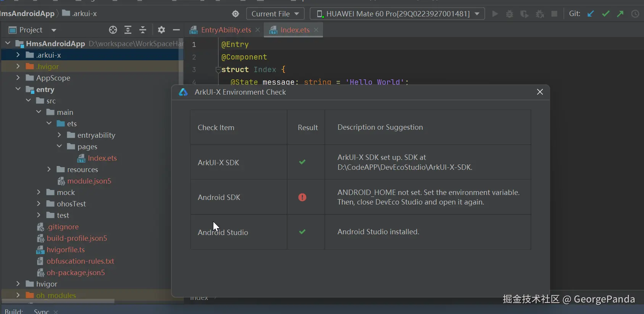The height and width of the screenshot is (314, 644).
Task: Click the Android Studio installed text
Action: 378,232
